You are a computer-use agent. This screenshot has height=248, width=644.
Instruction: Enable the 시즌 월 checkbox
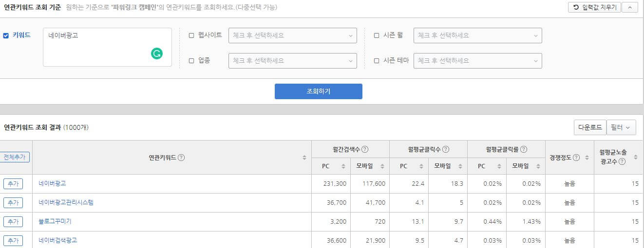pos(377,35)
